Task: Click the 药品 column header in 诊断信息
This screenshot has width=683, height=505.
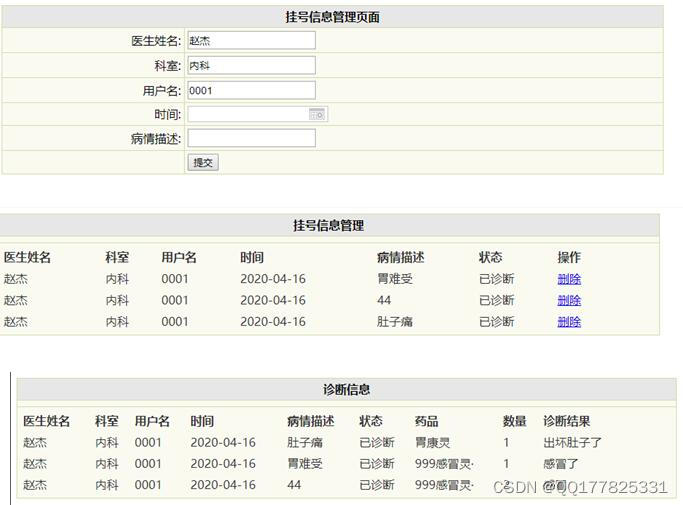Action: click(x=426, y=421)
